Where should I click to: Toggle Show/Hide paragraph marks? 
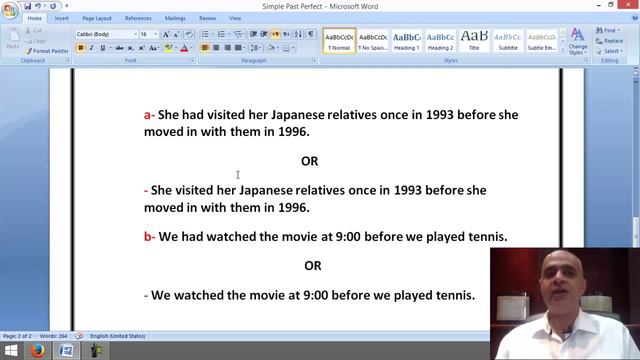[x=311, y=34]
